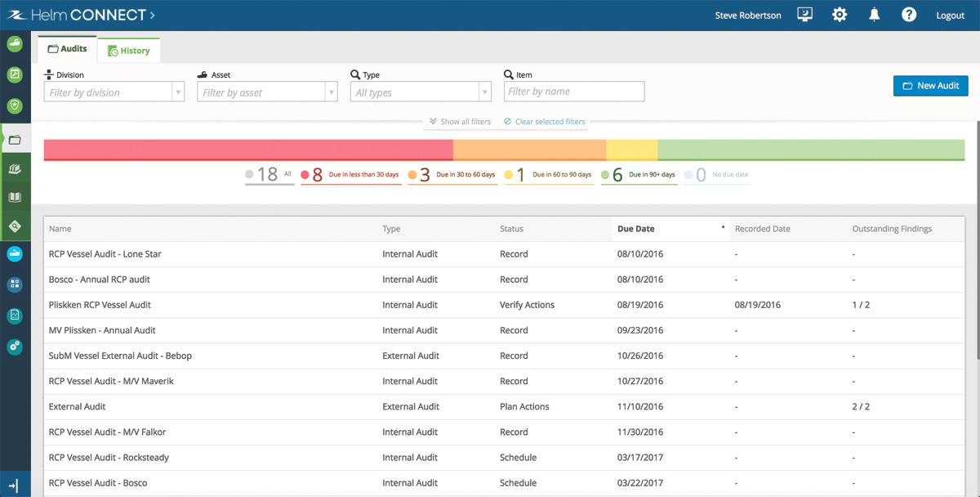
Task: Click the New Audit button
Action: coord(930,86)
